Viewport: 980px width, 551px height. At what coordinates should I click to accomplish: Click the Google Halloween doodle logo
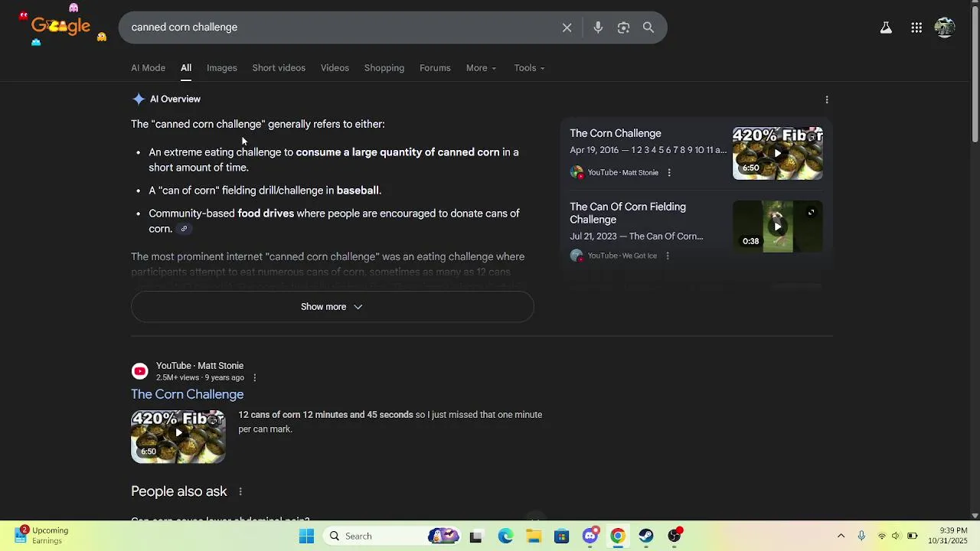(61, 26)
